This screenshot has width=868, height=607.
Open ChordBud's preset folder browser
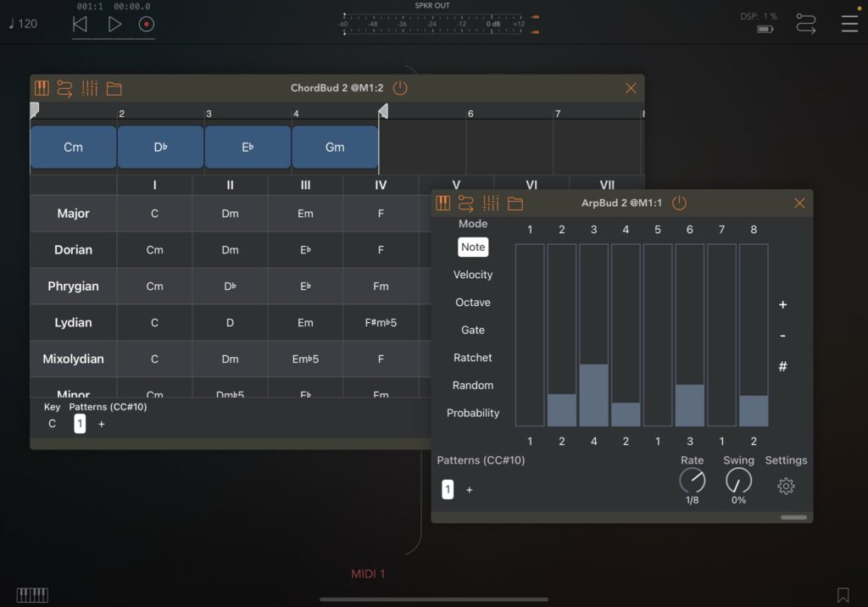(x=114, y=87)
